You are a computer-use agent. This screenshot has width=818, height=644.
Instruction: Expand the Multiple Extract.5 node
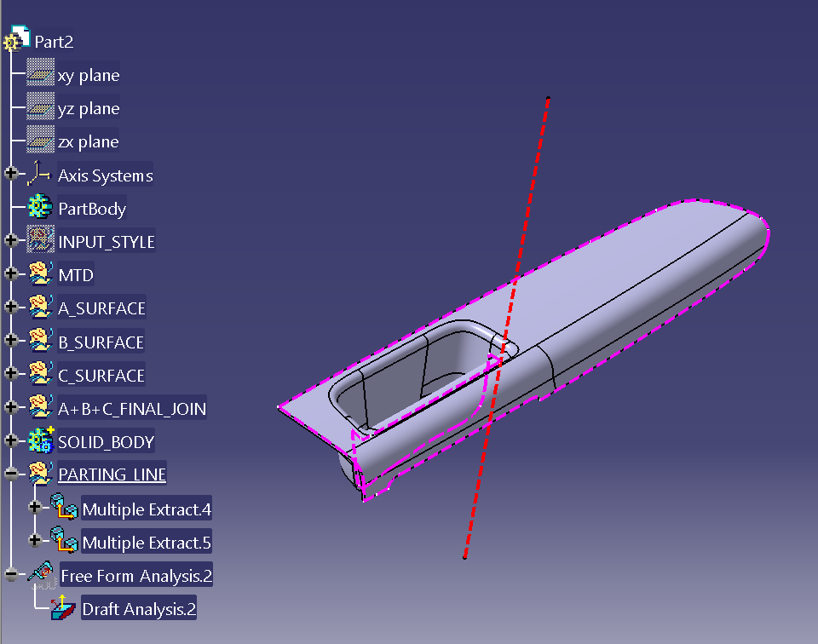point(35,540)
